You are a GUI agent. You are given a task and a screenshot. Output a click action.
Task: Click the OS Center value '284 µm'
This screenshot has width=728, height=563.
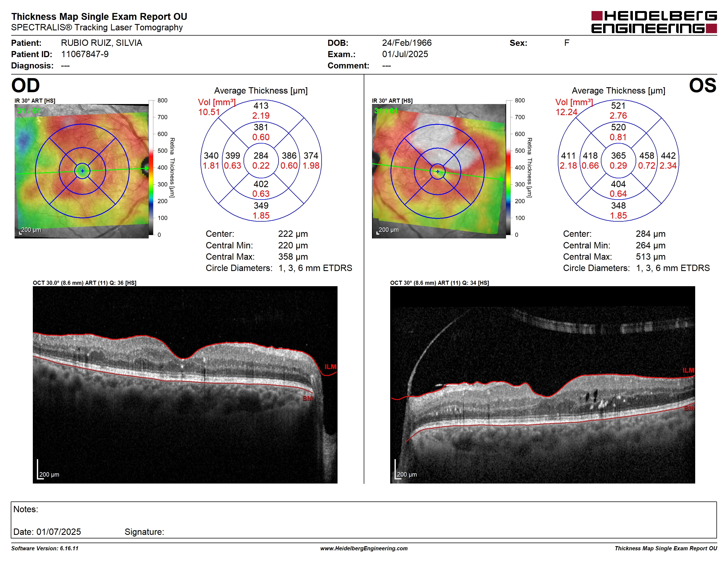pyautogui.click(x=651, y=234)
